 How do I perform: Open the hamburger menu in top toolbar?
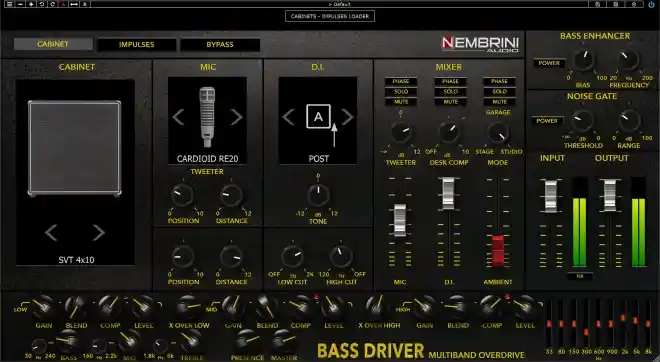9,4
